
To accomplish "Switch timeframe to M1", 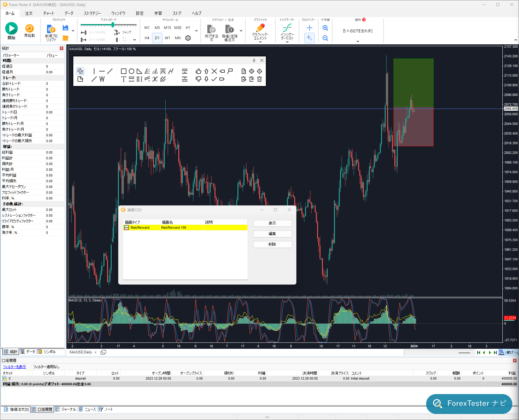I will pos(147,28).
